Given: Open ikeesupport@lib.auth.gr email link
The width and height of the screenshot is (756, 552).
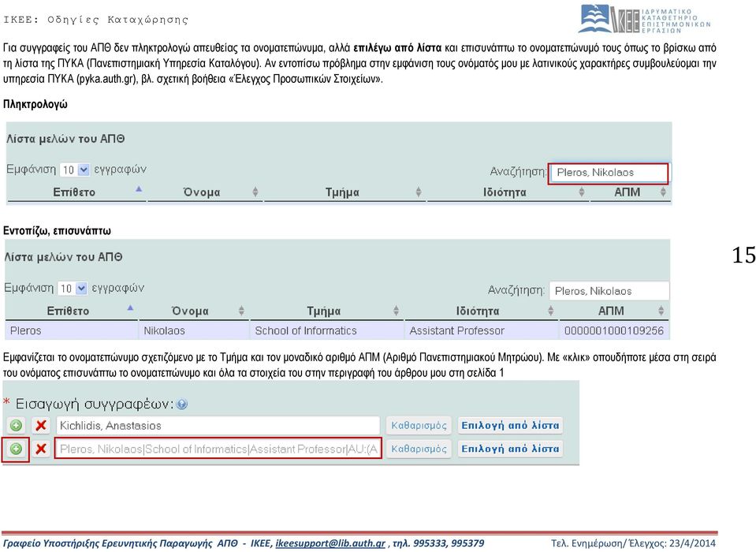Looking at the screenshot, I should (x=330, y=543).
